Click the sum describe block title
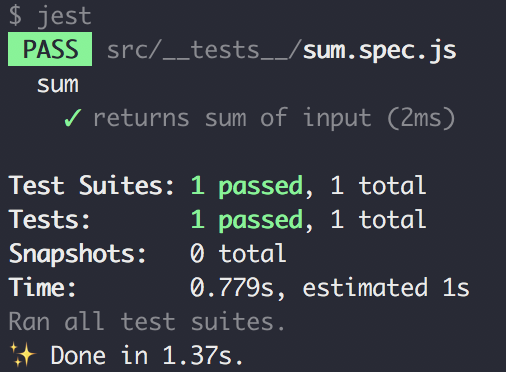The image size is (506, 372). click(58, 85)
